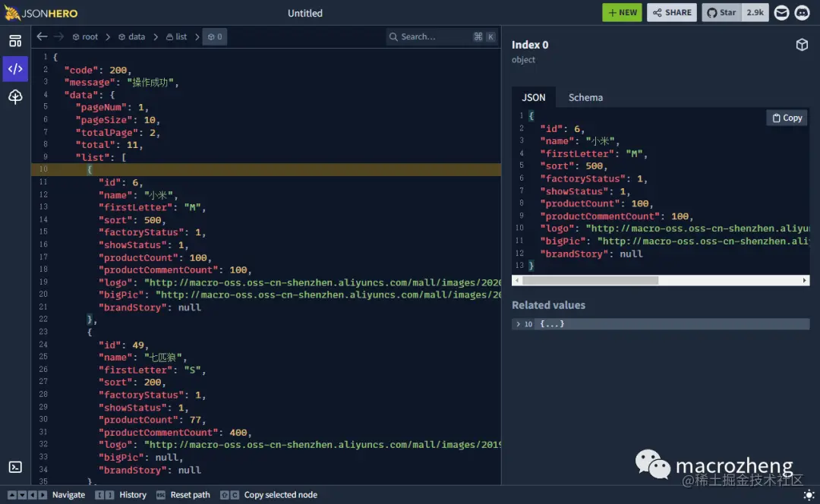Click the "message" line in editor
820x504 pixels.
coord(121,83)
